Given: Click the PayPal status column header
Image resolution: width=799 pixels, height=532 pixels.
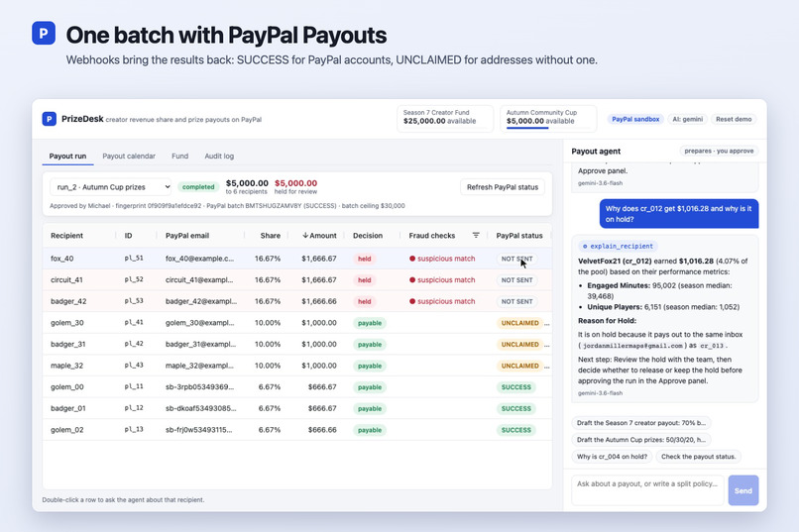Looking at the screenshot, I should (519, 235).
